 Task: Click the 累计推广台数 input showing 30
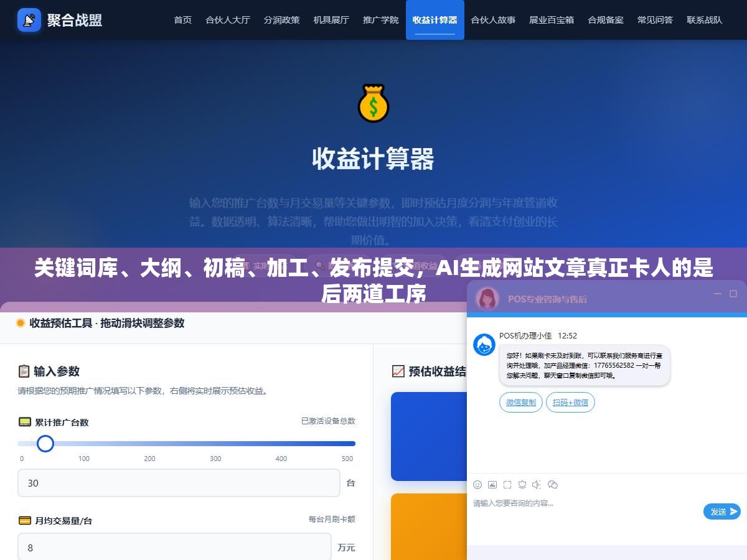[179, 483]
